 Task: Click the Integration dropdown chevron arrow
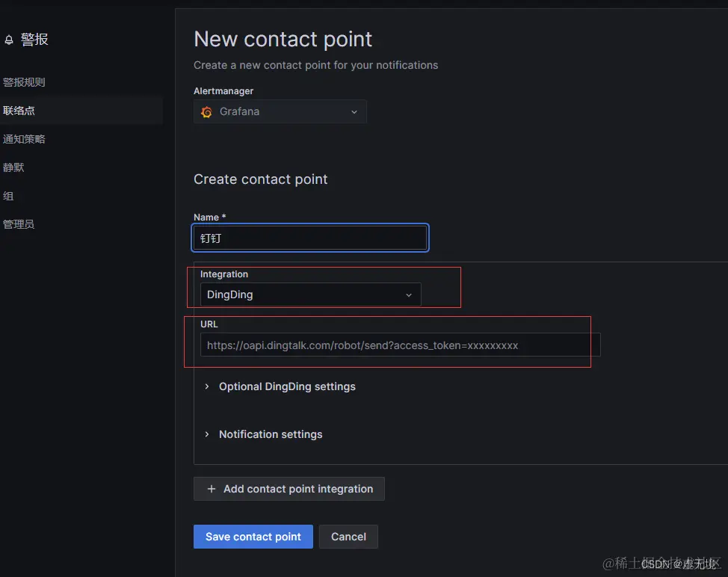click(x=409, y=295)
